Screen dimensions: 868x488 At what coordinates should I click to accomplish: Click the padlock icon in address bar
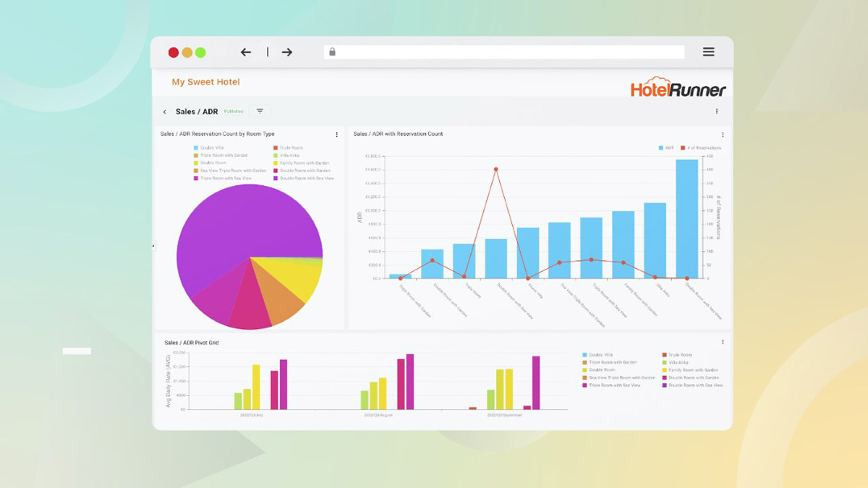pyautogui.click(x=332, y=52)
